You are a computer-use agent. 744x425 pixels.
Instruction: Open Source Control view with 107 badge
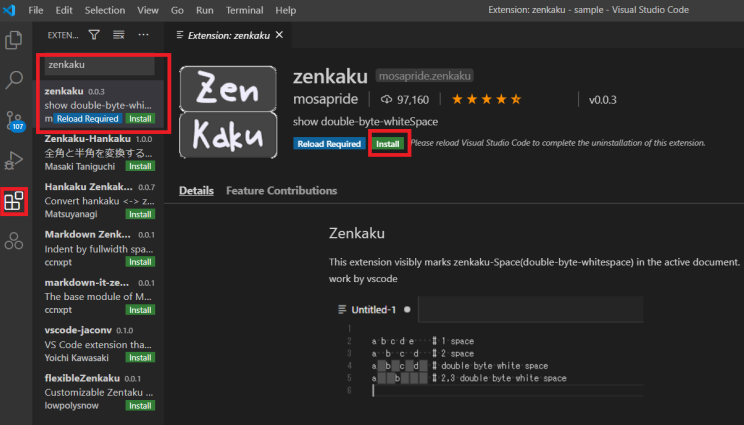tap(15, 120)
